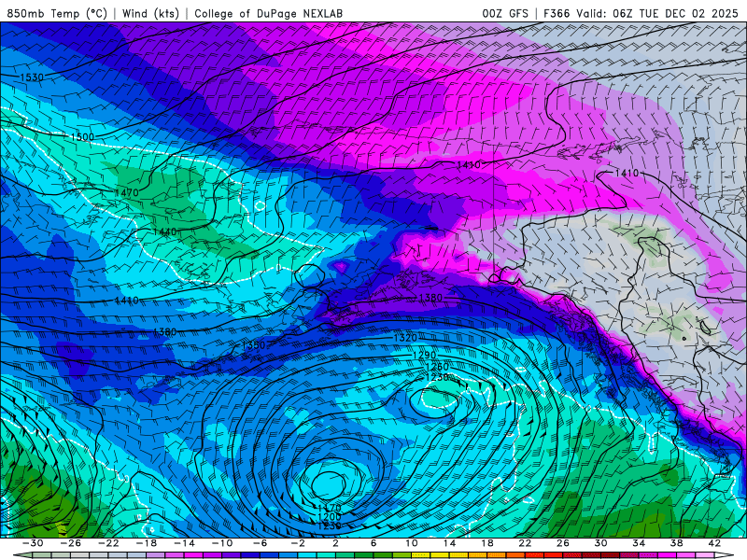Click the "Wind (kts)" header text
This screenshot has height=560, width=747.
coord(150,13)
